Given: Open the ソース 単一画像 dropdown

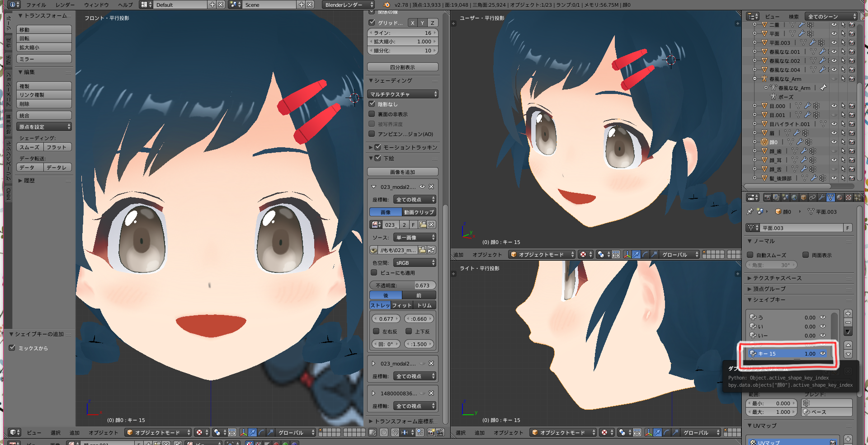Looking at the screenshot, I should [415, 237].
